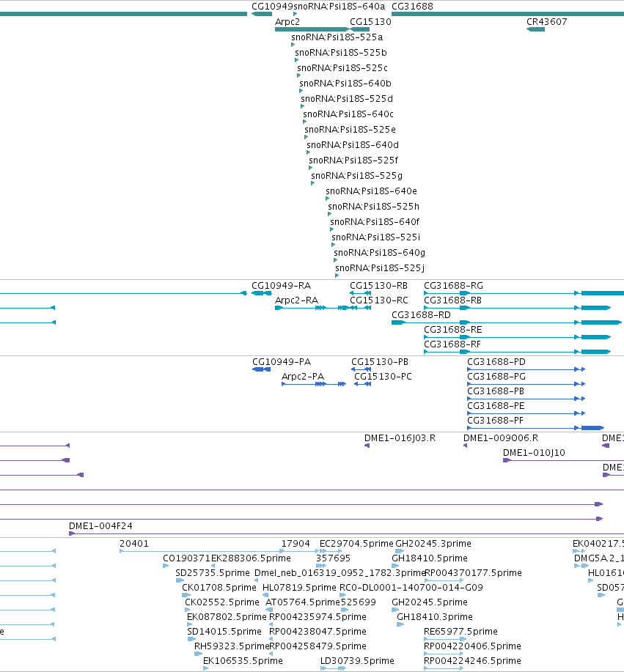Select snoRNA:Psi18S-525a feature label

[x=337, y=37]
